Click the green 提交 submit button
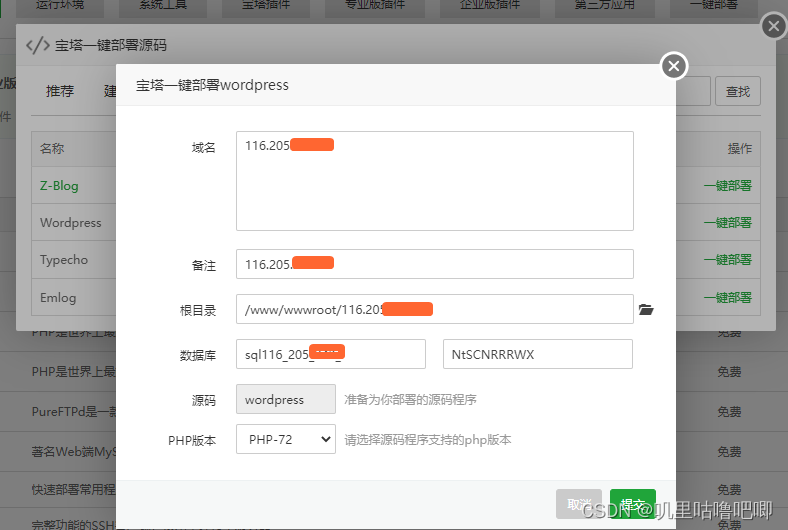This screenshot has width=788, height=530. point(633,503)
